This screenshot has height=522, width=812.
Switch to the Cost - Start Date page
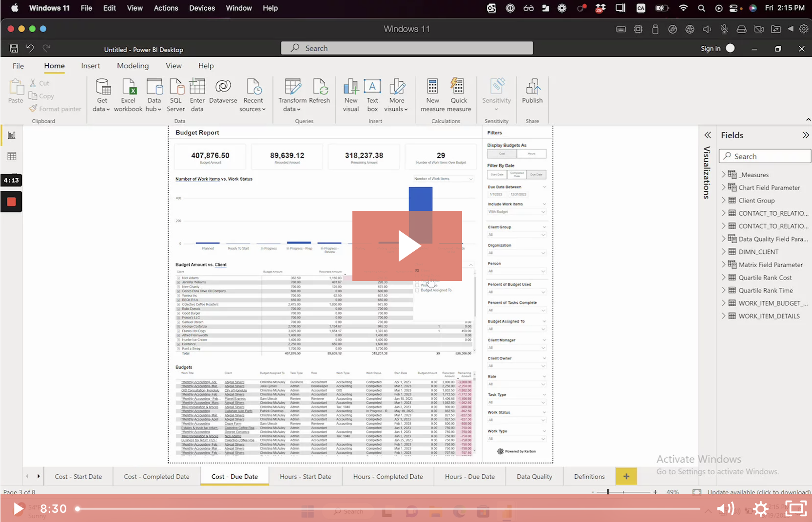[78, 477]
